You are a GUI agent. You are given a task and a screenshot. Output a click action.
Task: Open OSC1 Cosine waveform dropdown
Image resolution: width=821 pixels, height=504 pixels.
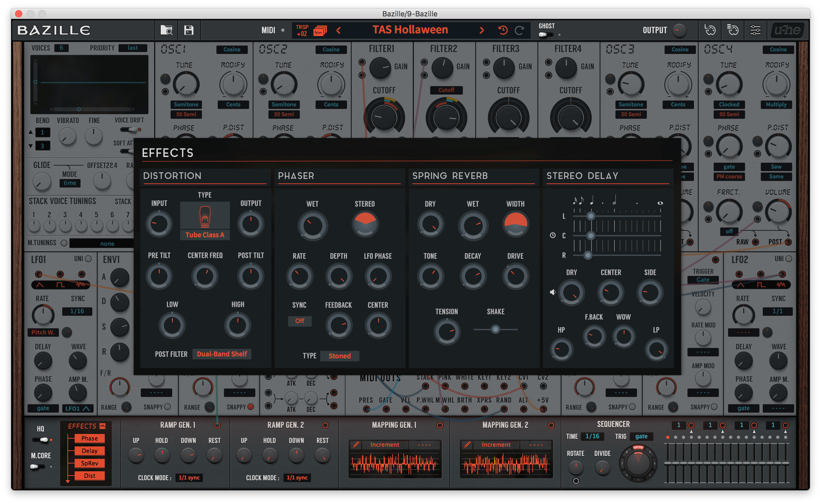tap(232, 49)
